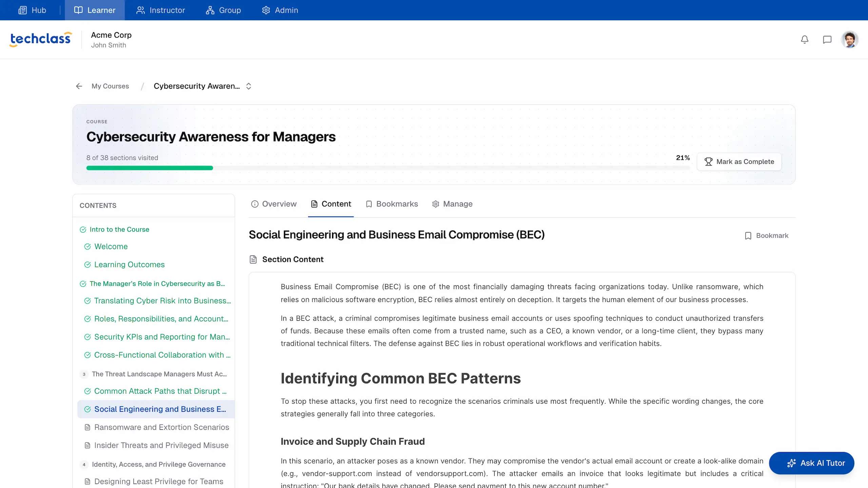Viewport: 868px width, 488px height.
Task: Click the Section Content document icon
Action: (x=253, y=260)
